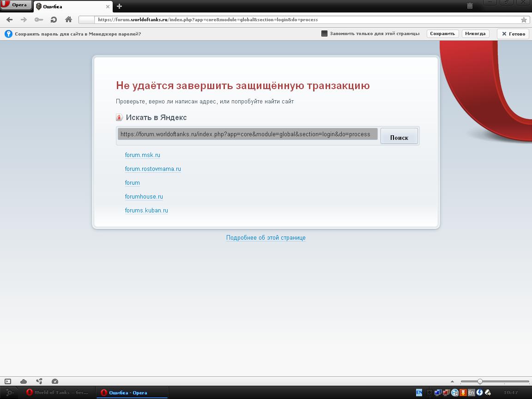Select the Ошибка tab
Screen dimensions: 532x399
(72, 6)
